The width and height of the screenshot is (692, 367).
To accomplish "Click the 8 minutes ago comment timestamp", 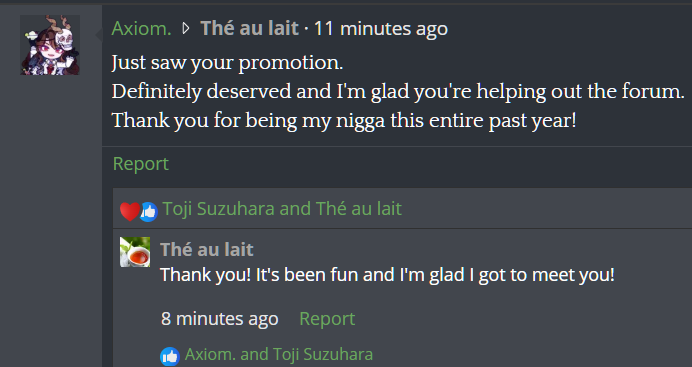I will point(220,318).
